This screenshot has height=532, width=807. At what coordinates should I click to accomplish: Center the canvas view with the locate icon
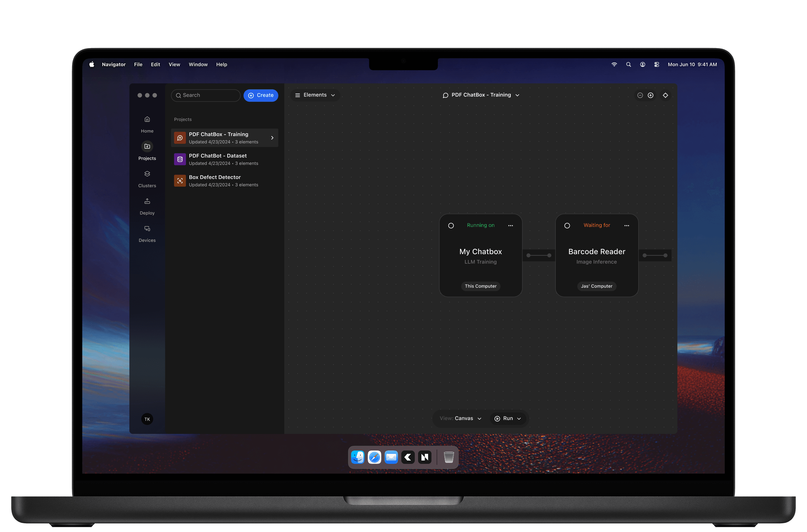pyautogui.click(x=665, y=95)
